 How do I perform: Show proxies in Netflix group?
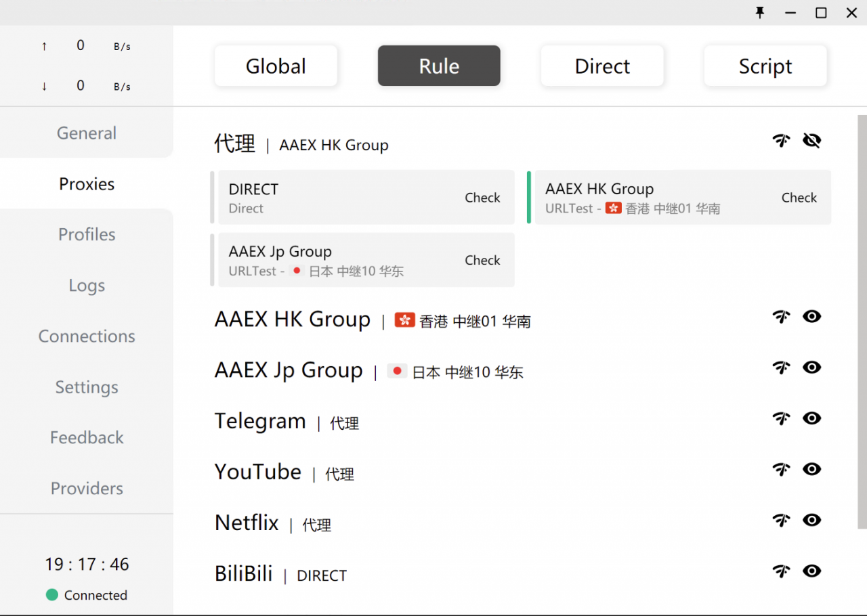[x=811, y=520]
